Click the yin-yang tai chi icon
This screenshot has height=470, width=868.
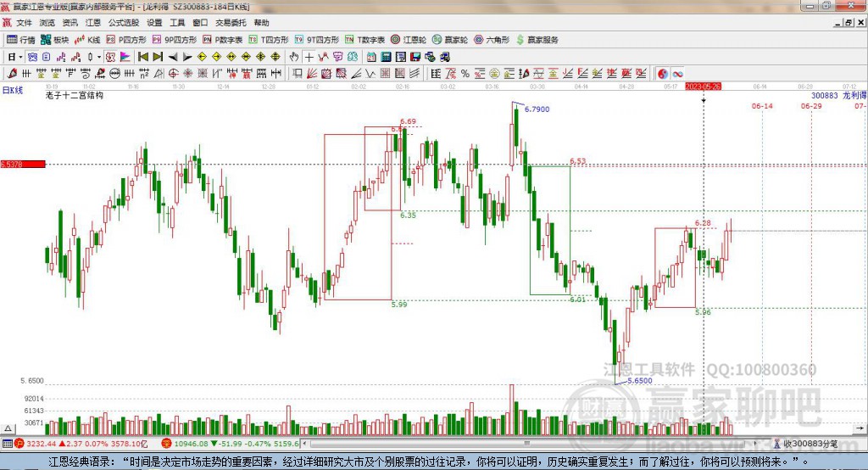[663, 74]
